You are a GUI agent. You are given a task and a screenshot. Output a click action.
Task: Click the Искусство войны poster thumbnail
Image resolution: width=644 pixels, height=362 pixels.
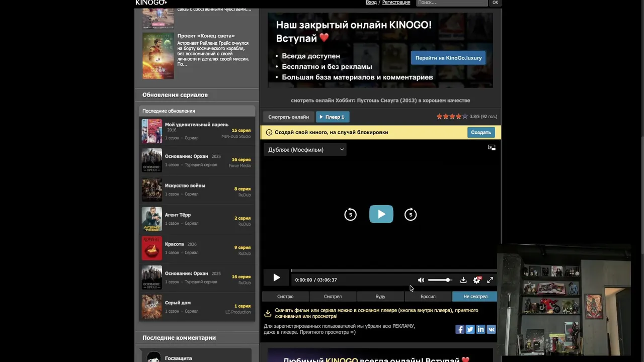tap(151, 190)
